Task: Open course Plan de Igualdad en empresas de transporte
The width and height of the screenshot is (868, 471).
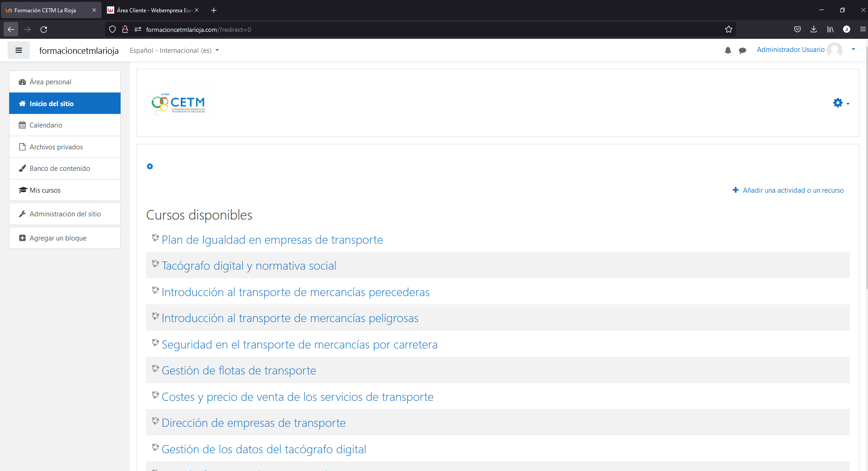Action: (x=272, y=240)
